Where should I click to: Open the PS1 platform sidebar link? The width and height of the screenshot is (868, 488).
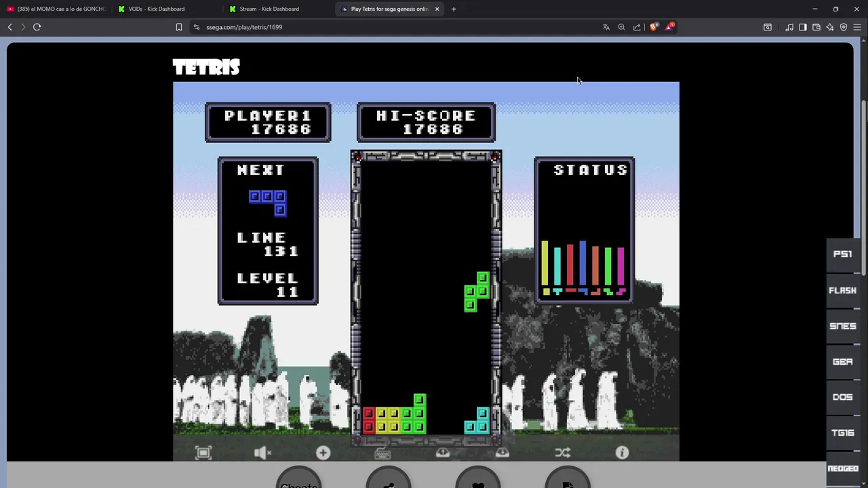843,254
